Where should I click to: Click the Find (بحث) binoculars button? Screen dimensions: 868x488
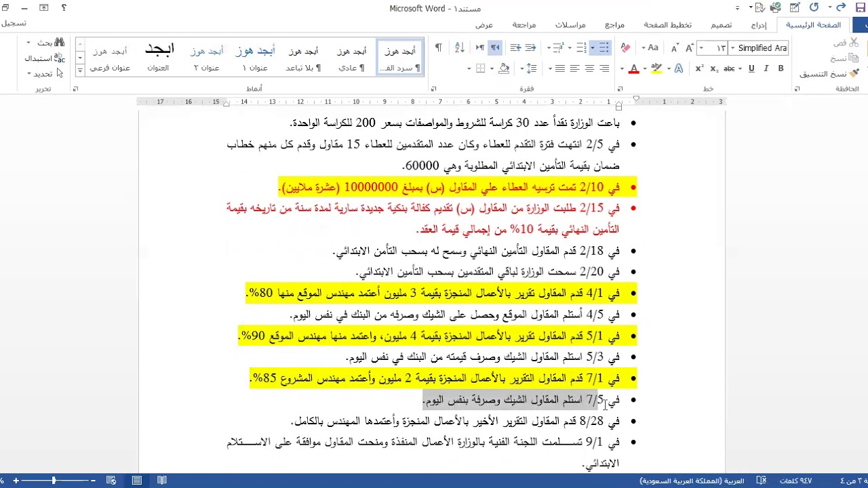tap(51, 43)
